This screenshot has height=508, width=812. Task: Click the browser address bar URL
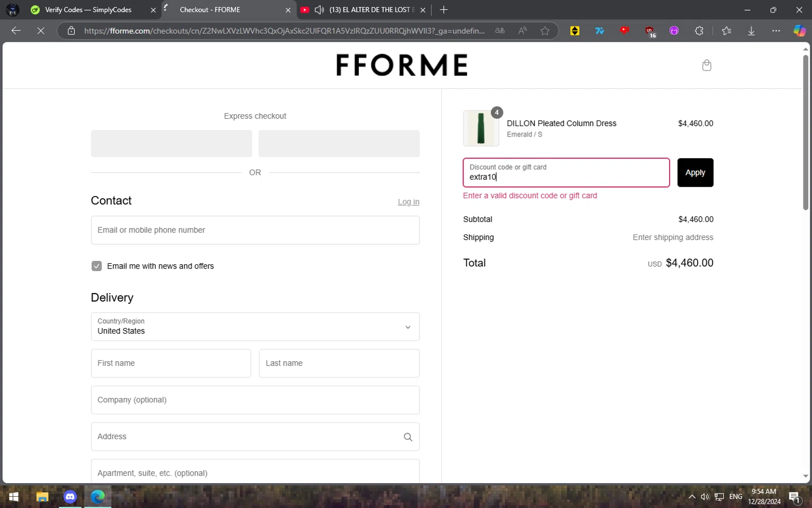[284, 31]
